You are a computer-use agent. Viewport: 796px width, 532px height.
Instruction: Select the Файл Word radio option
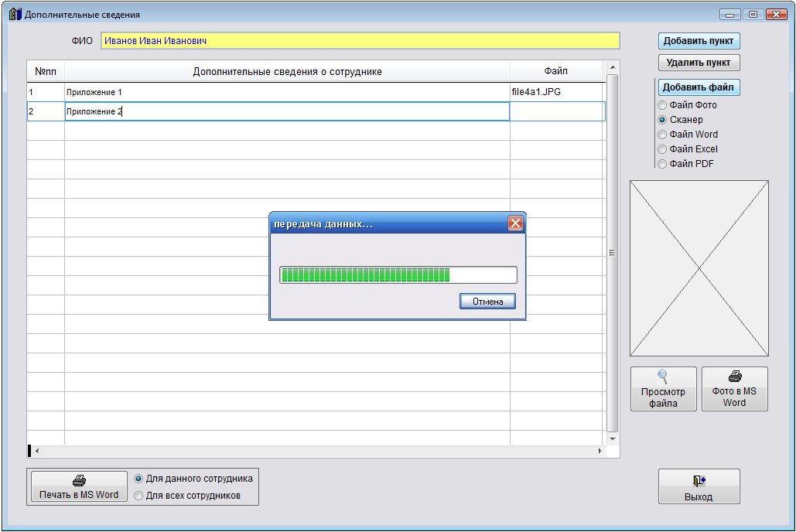(662, 135)
